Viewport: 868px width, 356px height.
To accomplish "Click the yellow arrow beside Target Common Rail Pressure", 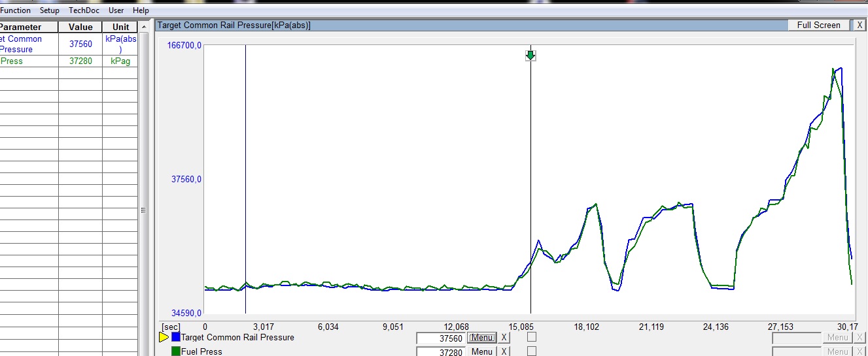I will point(164,338).
